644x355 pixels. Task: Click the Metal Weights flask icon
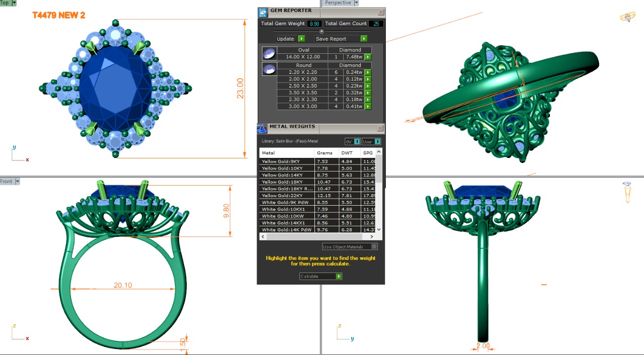[x=262, y=129]
